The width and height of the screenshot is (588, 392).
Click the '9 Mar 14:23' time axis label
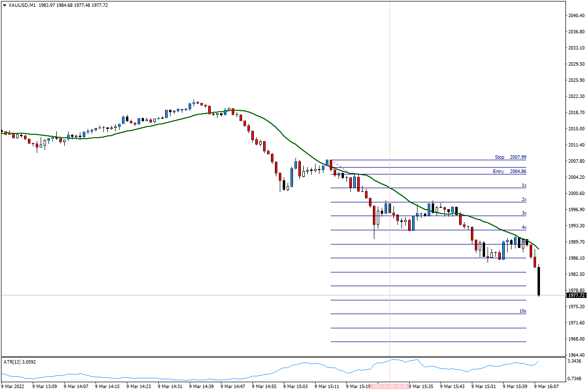click(139, 387)
